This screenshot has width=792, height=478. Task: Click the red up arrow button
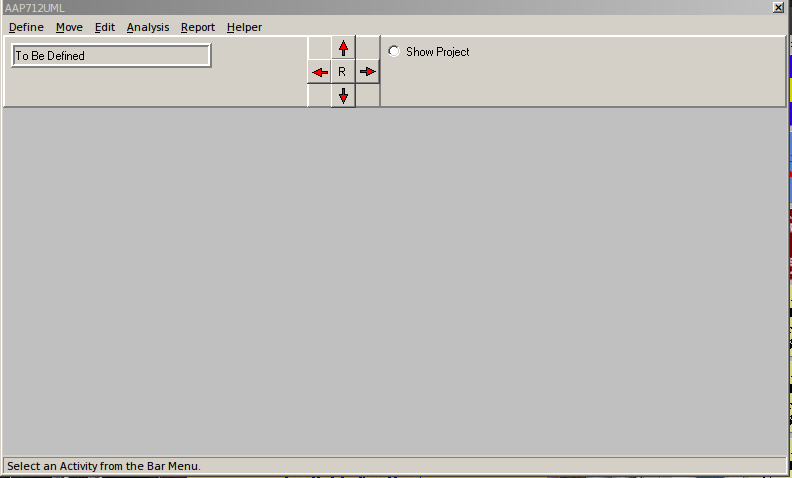tap(343, 47)
